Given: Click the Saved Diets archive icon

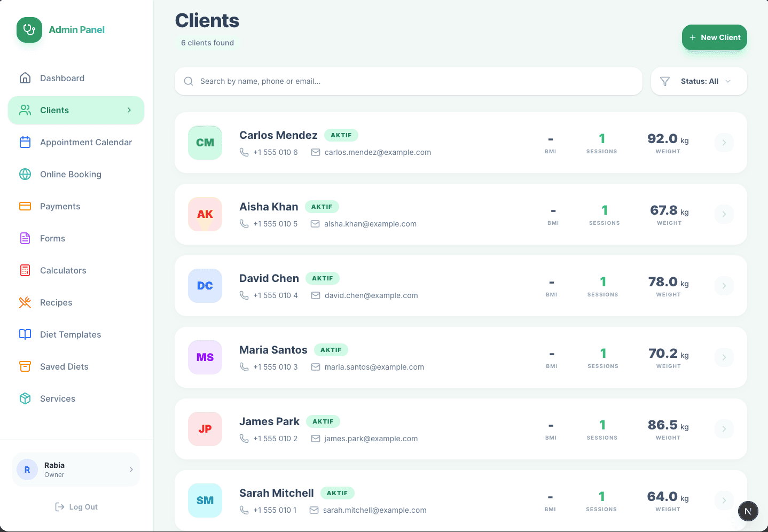Looking at the screenshot, I should [x=25, y=366].
